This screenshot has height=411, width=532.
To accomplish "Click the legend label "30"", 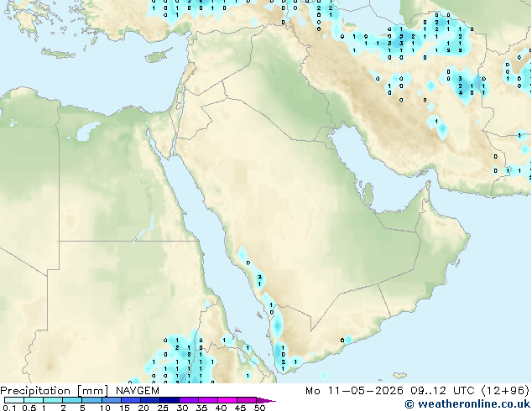I will [x=182, y=408].
